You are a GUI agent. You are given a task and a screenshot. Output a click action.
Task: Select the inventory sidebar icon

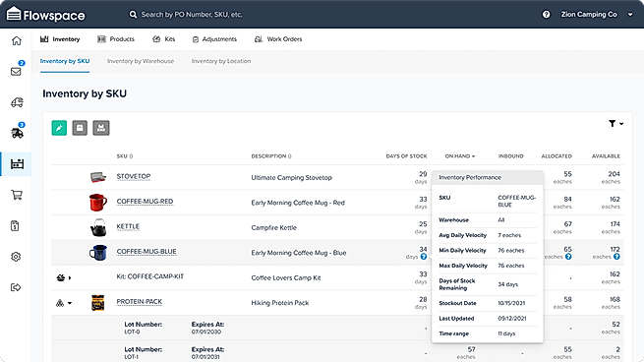[x=17, y=164]
